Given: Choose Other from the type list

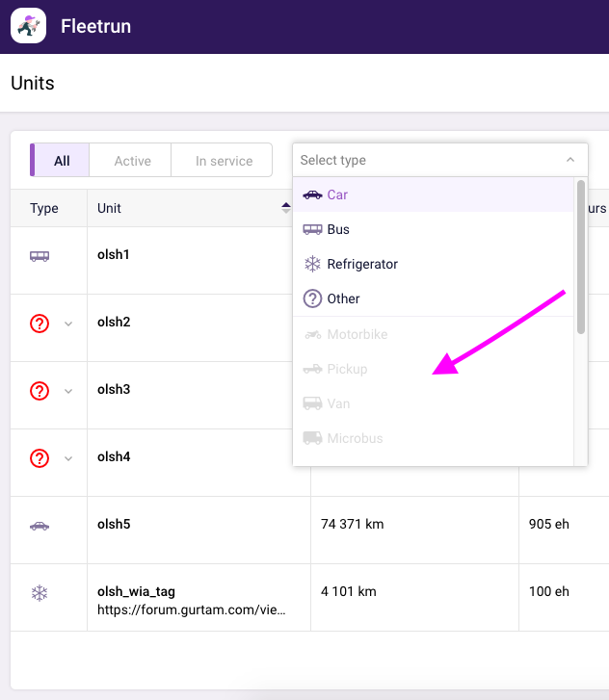Looking at the screenshot, I should [x=343, y=298].
